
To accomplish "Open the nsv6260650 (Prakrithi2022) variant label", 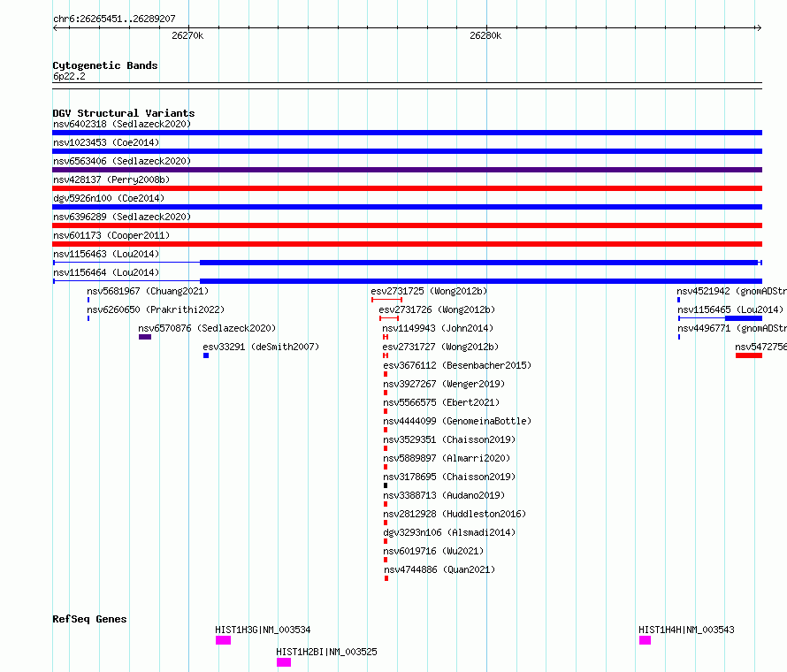I will coord(156,309).
